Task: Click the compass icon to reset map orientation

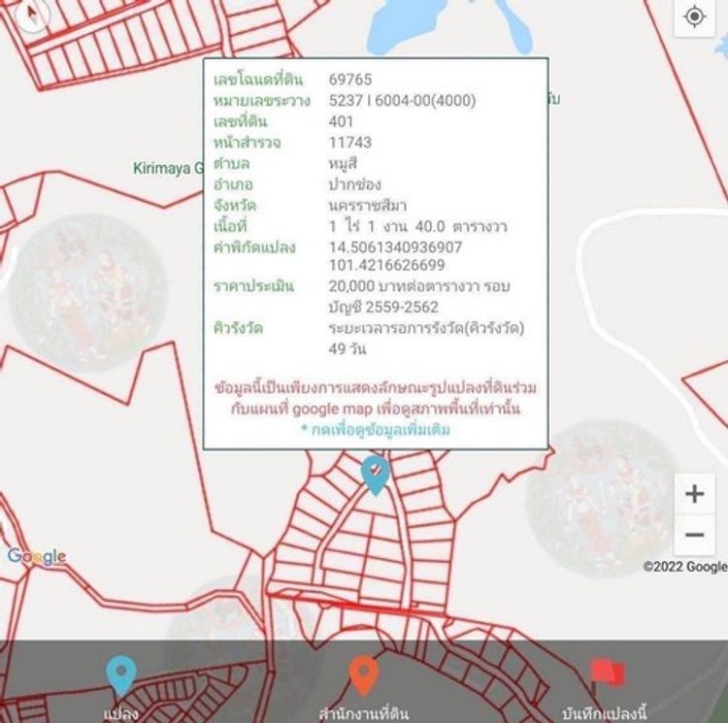Action: point(32,14)
